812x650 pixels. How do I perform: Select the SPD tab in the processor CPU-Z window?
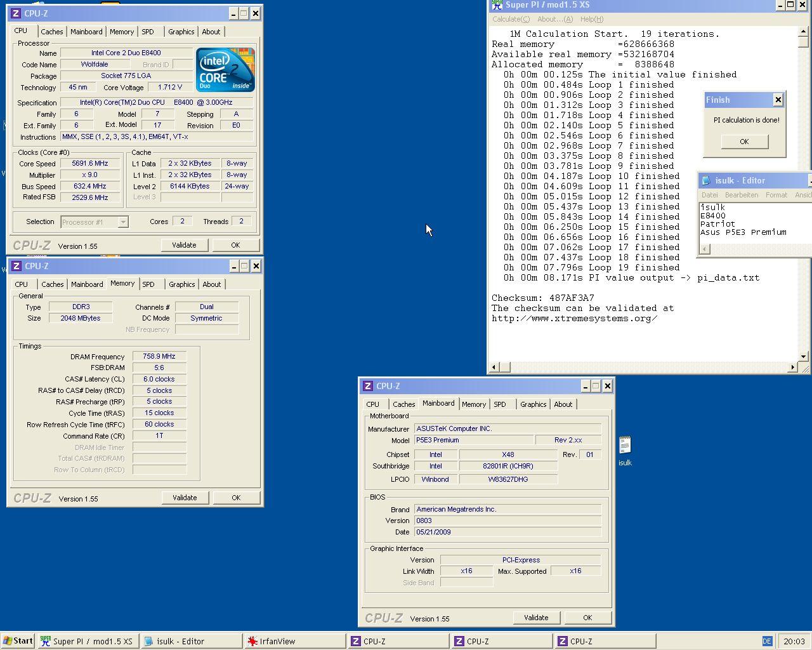148,32
